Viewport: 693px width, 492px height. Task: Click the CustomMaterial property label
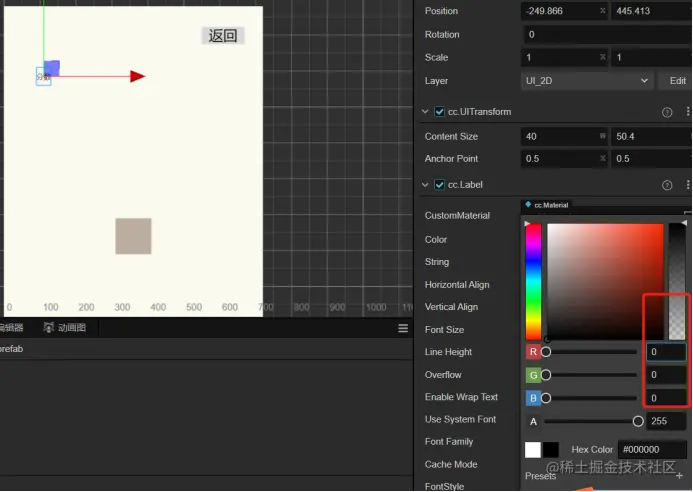pyautogui.click(x=457, y=216)
